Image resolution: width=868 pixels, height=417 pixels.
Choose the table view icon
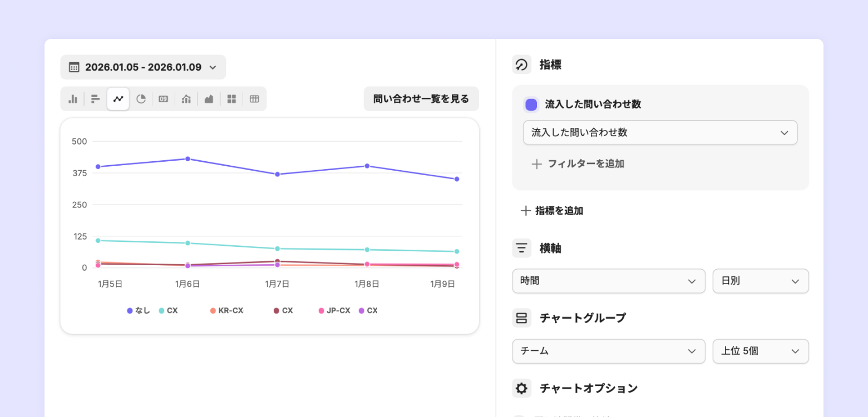coord(254,99)
